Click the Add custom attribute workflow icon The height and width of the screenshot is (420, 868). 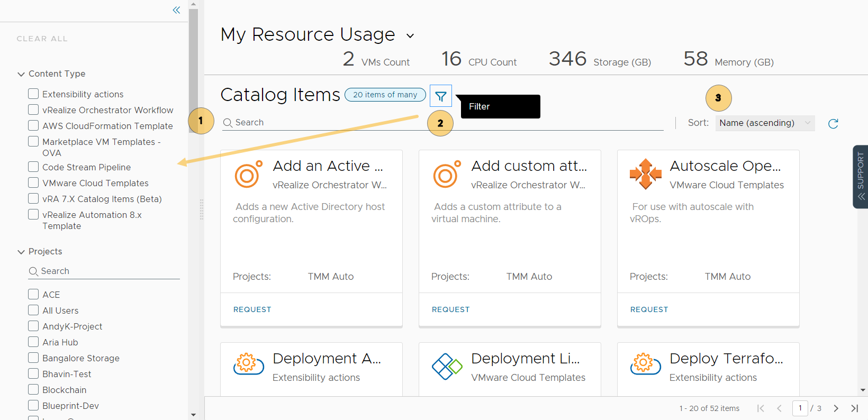point(447,175)
